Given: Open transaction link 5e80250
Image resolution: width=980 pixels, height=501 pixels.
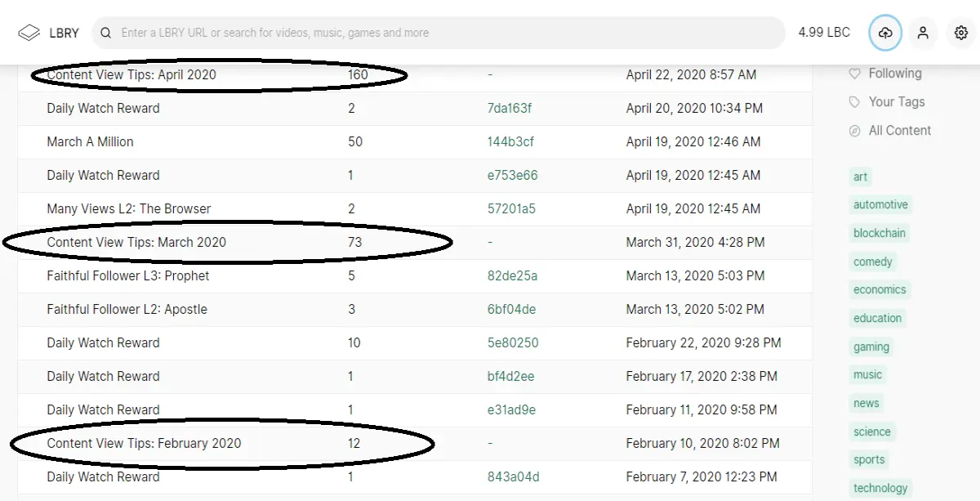Looking at the screenshot, I should (513, 342).
